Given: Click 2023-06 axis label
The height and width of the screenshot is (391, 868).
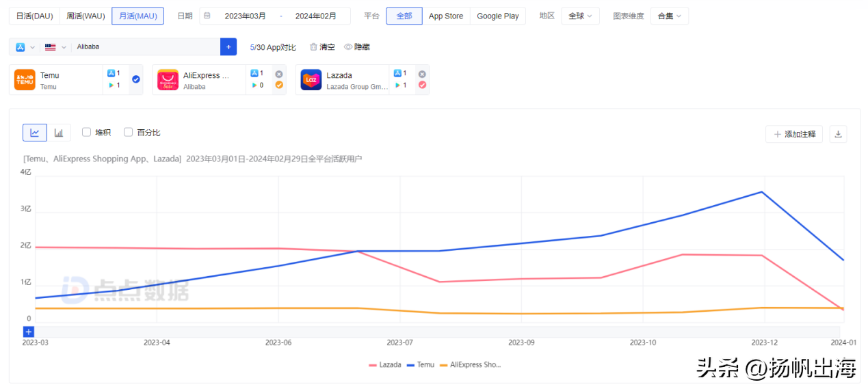Looking at the screenshot, I should coord(278,342).
